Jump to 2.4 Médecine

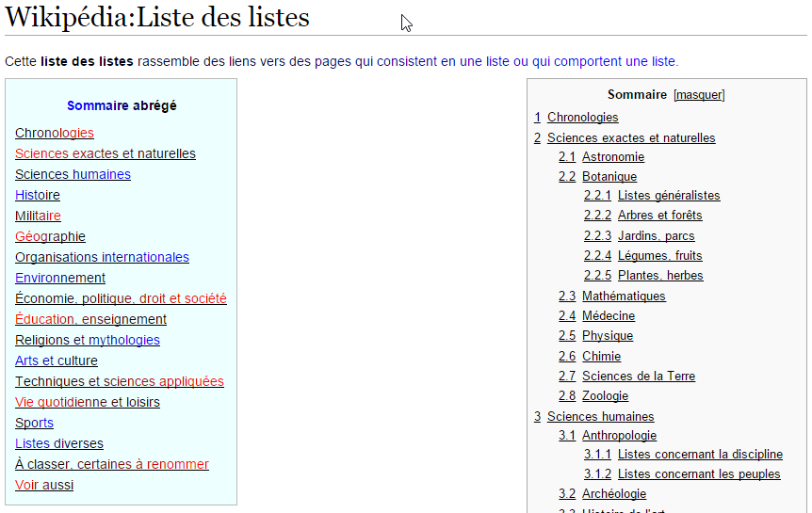[596, 315]
